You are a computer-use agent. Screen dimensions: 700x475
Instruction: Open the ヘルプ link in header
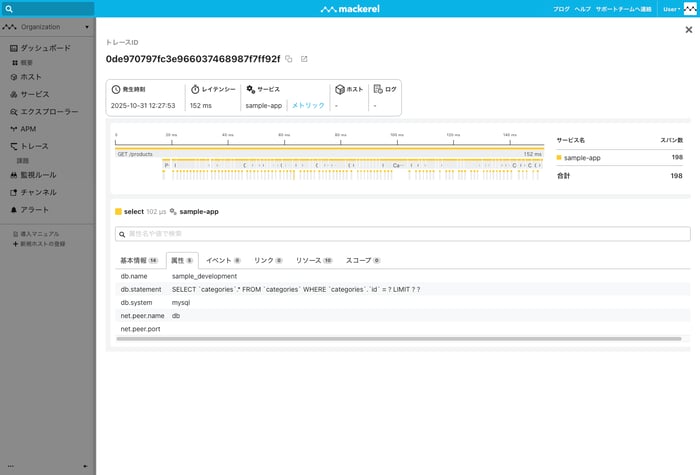coord(582,9)
